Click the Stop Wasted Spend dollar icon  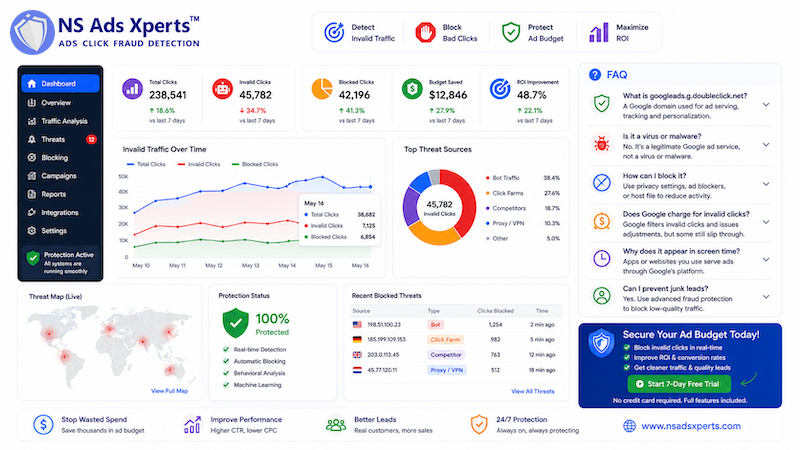[43, 424]
